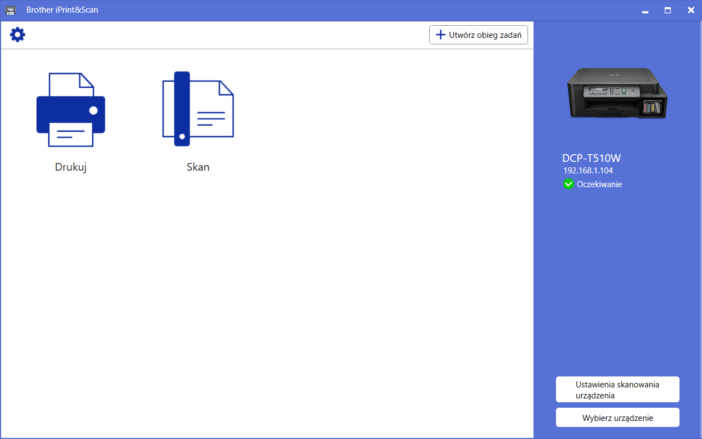Click the IP address 192.168.1.104

pyautogui.click(x=588, y=170)
